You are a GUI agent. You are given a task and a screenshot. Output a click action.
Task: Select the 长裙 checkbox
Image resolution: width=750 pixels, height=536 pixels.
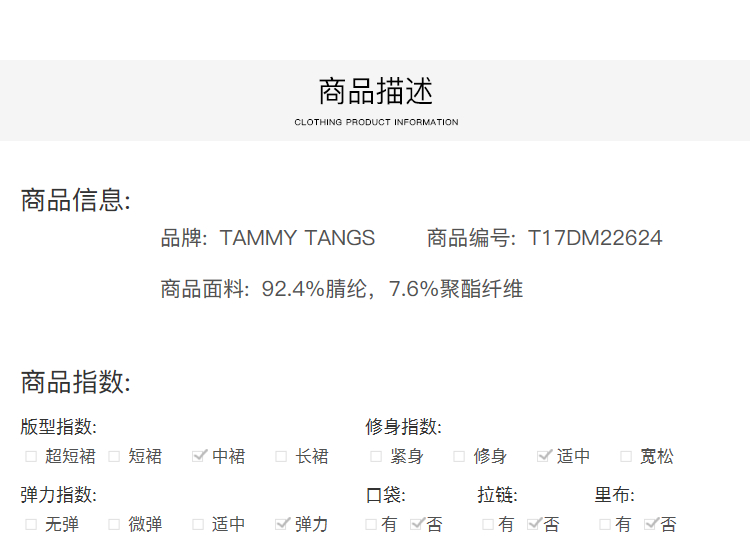tap(282, 457)
